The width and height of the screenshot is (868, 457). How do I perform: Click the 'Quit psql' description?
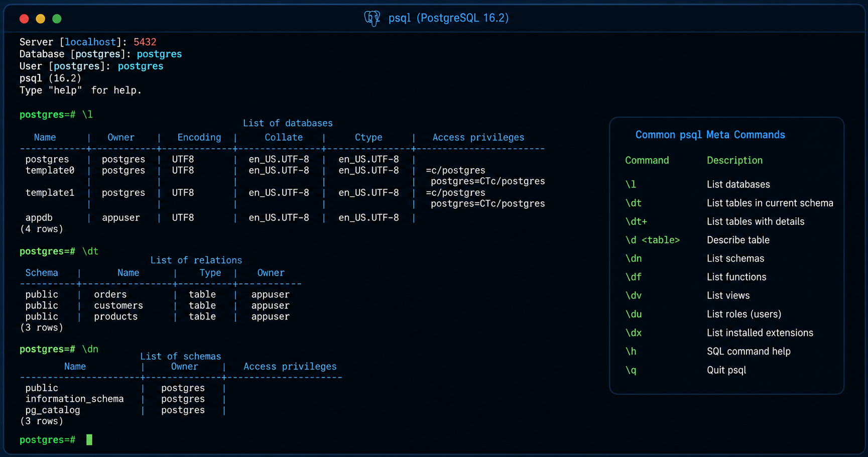click(726, 370)
